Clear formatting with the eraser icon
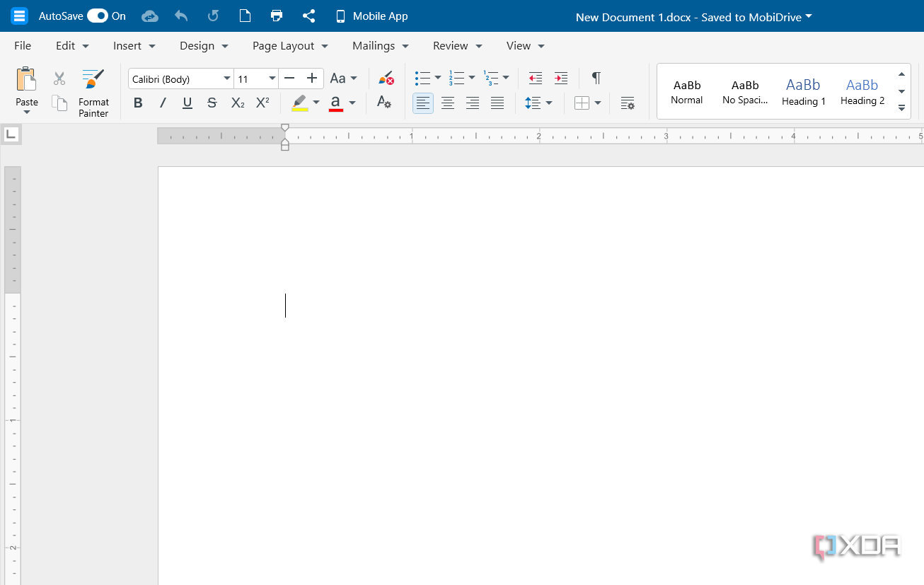Image resolution: width=924 pixels, height=585 pixels. pos(386,78)
